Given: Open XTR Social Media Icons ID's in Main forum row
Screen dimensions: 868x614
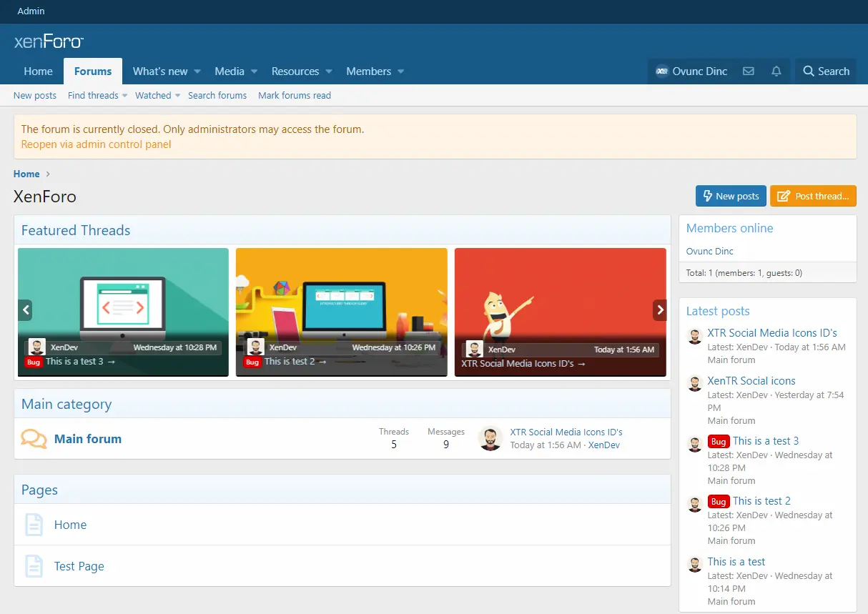Looking at the screenshot, I should tap(566, 432).
